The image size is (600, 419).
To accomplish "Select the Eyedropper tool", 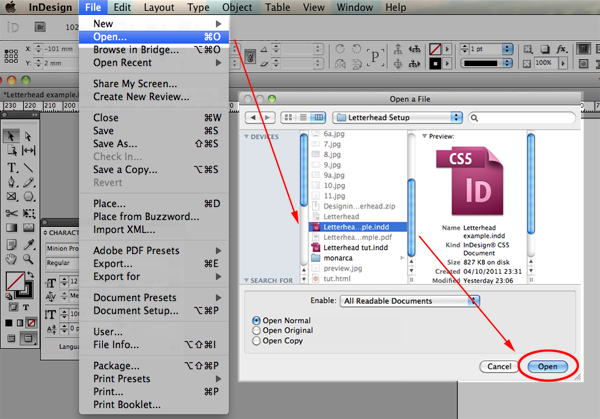I will coord(28,244).
